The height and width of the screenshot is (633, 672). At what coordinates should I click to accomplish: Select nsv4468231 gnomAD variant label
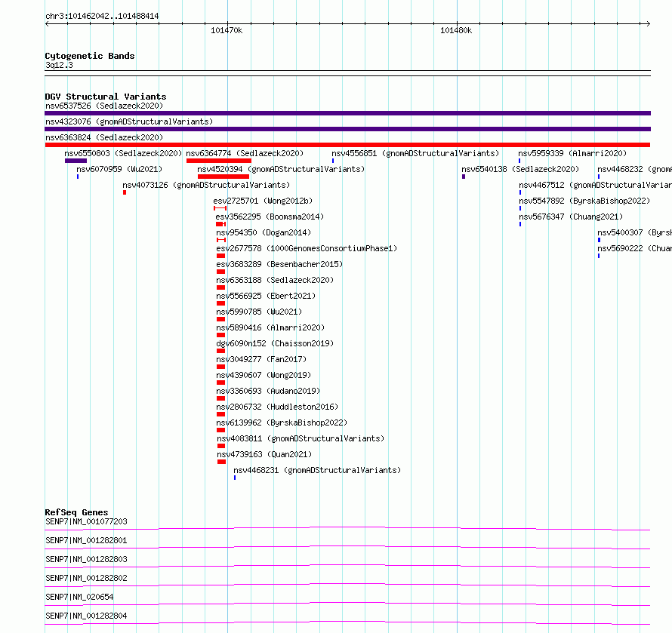pos(317,470)
